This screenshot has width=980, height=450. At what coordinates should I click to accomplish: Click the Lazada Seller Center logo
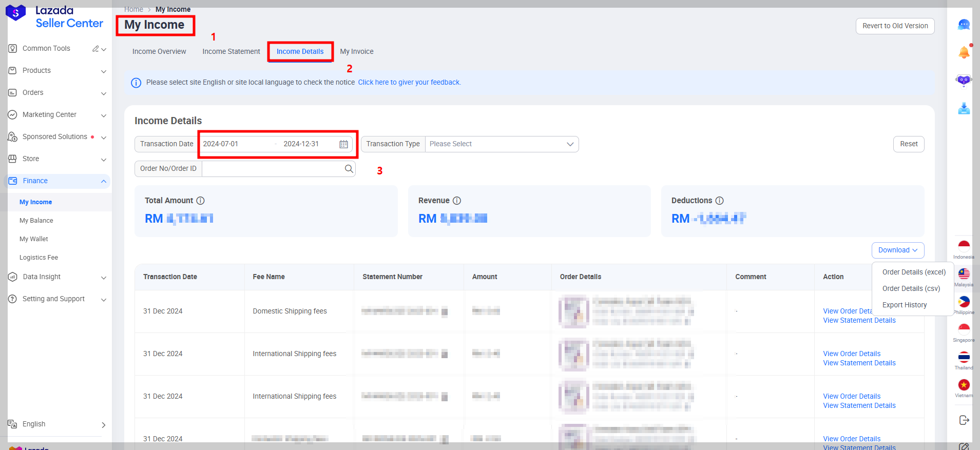[54, 17]
